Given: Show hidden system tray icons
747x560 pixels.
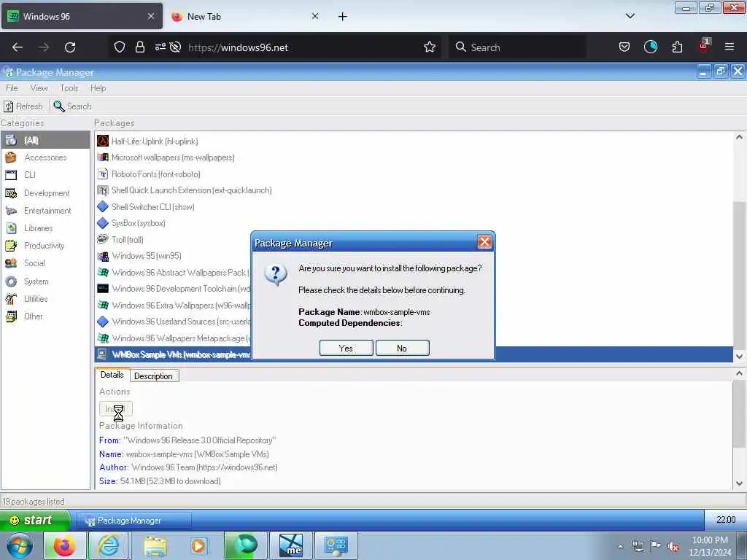Looking at the screenshot, I should 620,546.
